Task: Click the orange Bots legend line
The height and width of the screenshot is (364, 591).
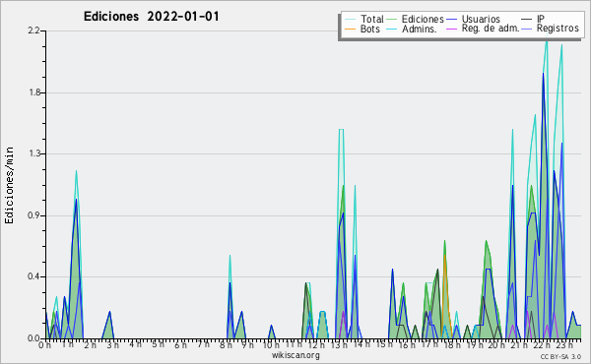Action: (350, 29)
